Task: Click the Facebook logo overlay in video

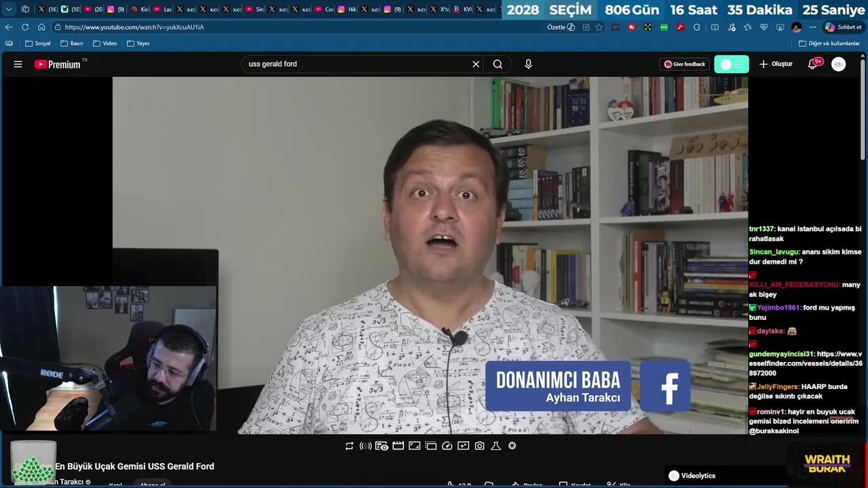Action: [665, 386]
